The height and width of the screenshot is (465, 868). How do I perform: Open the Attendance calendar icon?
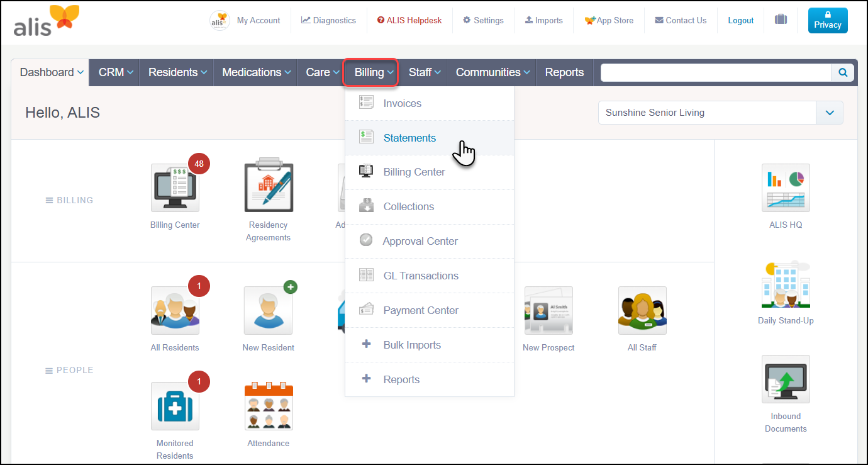coord(269,406)
